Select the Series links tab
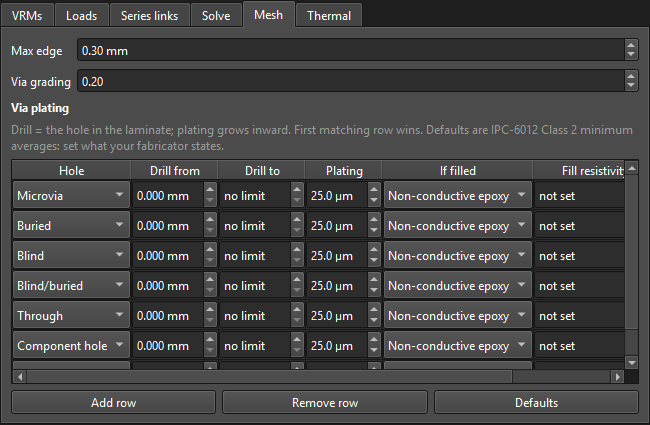The height and width of the screenshot is (425, 650). point(149,16)
